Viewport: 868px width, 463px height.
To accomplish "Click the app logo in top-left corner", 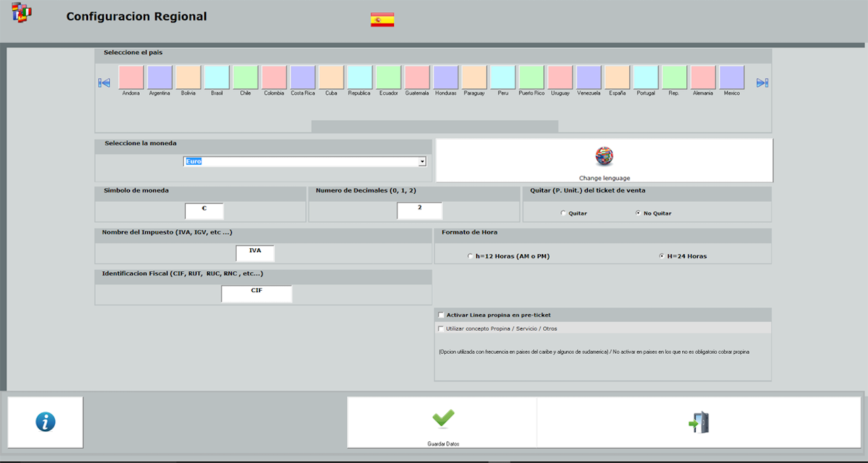I will coord(22,13).
